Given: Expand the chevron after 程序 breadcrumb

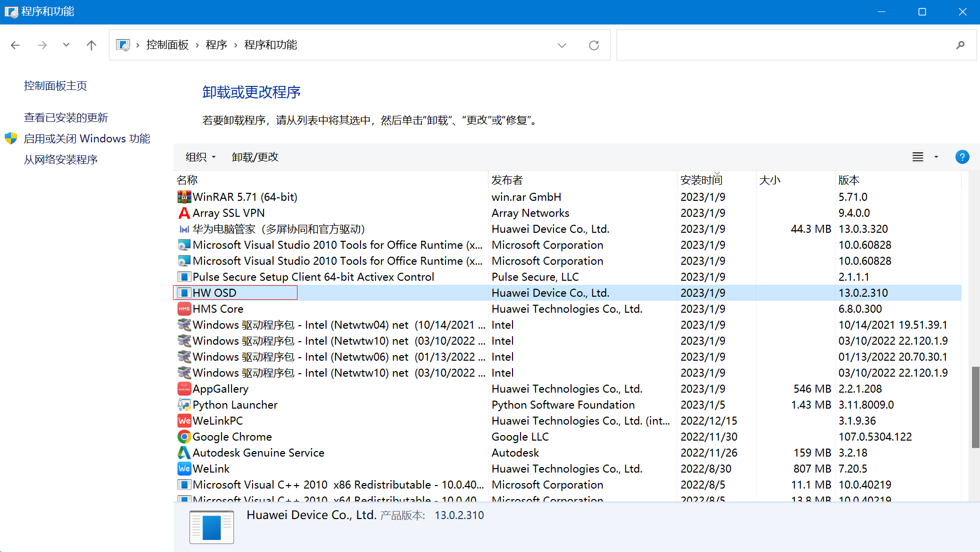Looking at the screenshot, I should pos(235,45).
